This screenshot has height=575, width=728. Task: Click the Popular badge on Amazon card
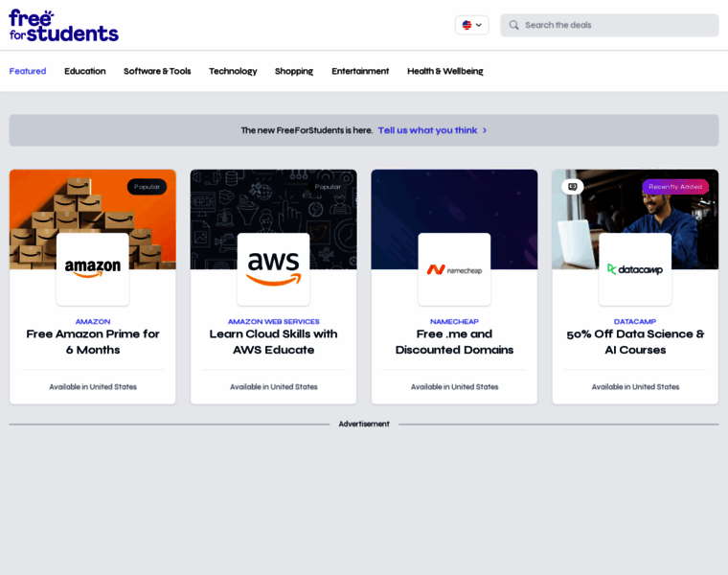coord(147,187)
